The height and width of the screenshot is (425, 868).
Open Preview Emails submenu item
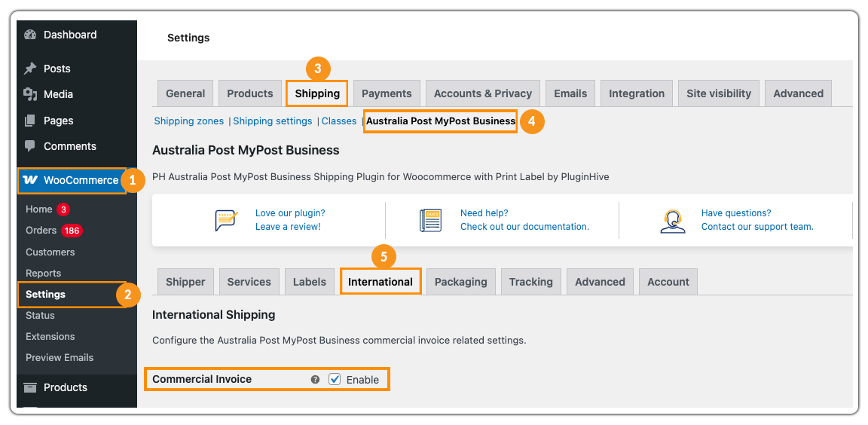coord(60,357)
